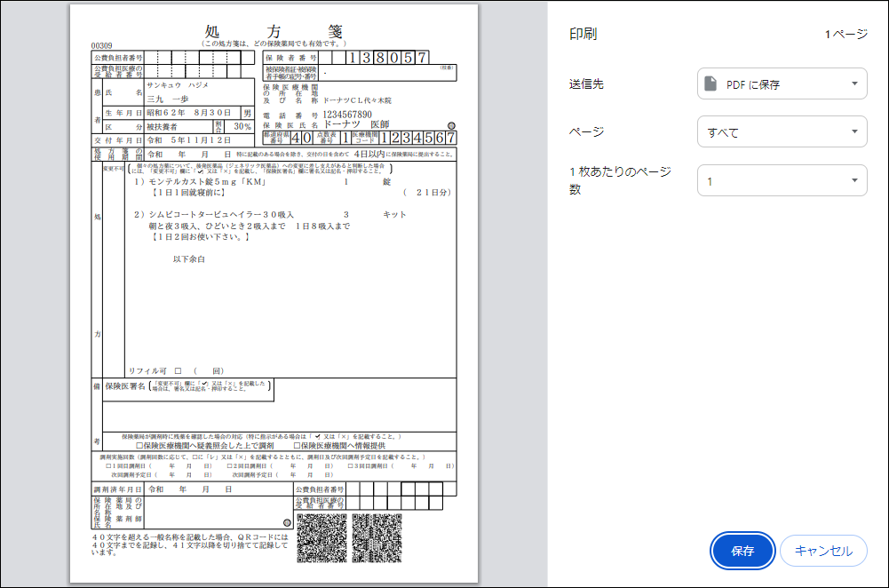Expand the pages-per-sheet selector chevron
The image size is (889, 588).
[x=855, y=179]
